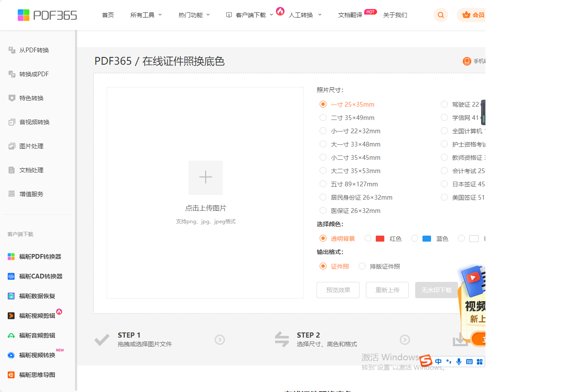Click the 客户端下载 download icon

tap(229, 15)
